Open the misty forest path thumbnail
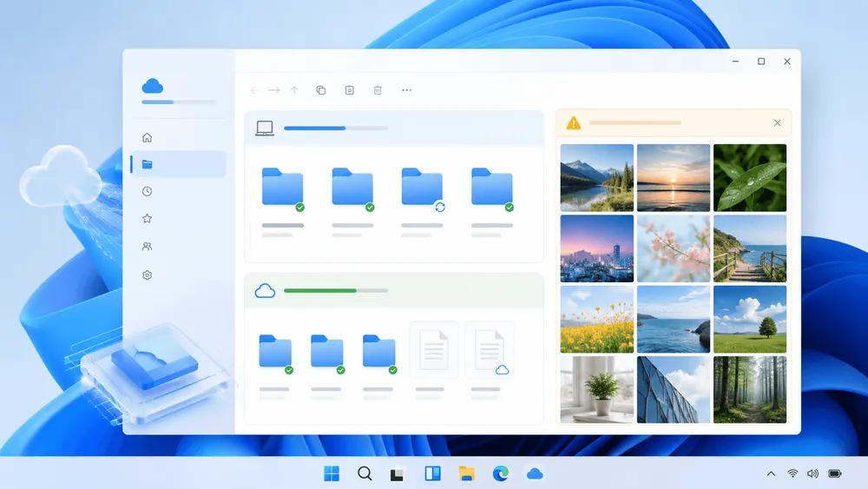 [750, 390]
